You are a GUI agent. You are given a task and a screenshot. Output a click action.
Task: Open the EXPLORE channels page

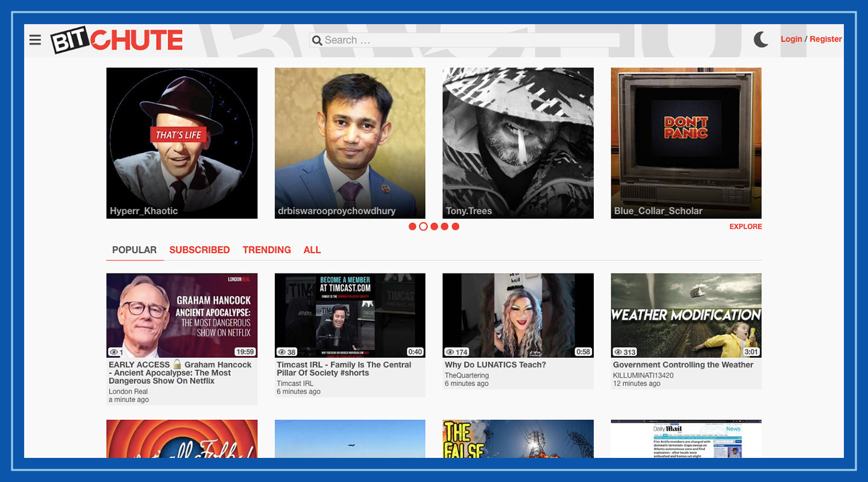(746, 227)
